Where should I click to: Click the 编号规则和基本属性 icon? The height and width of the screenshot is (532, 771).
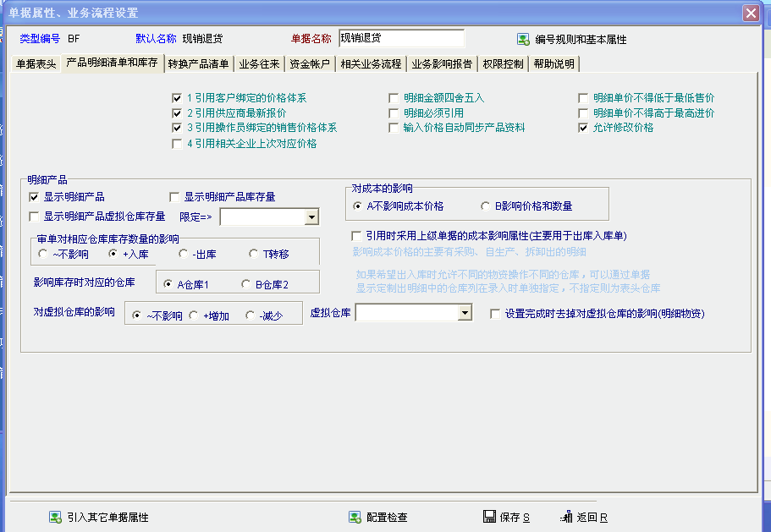click(523, 39)
